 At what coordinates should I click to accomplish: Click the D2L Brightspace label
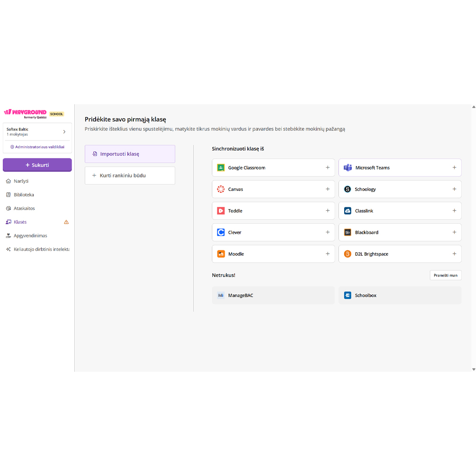point(372,254)
